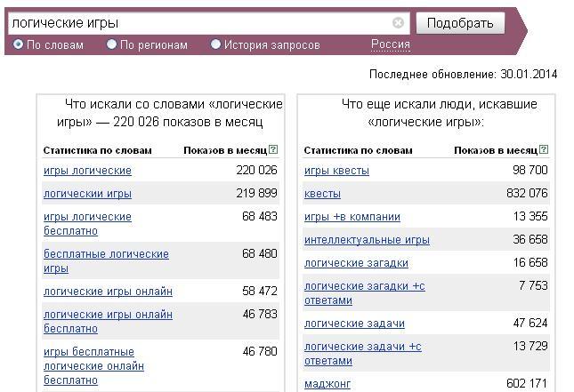Clear the search field with the X icon
The image size is (574, 392).
(398, 23)
